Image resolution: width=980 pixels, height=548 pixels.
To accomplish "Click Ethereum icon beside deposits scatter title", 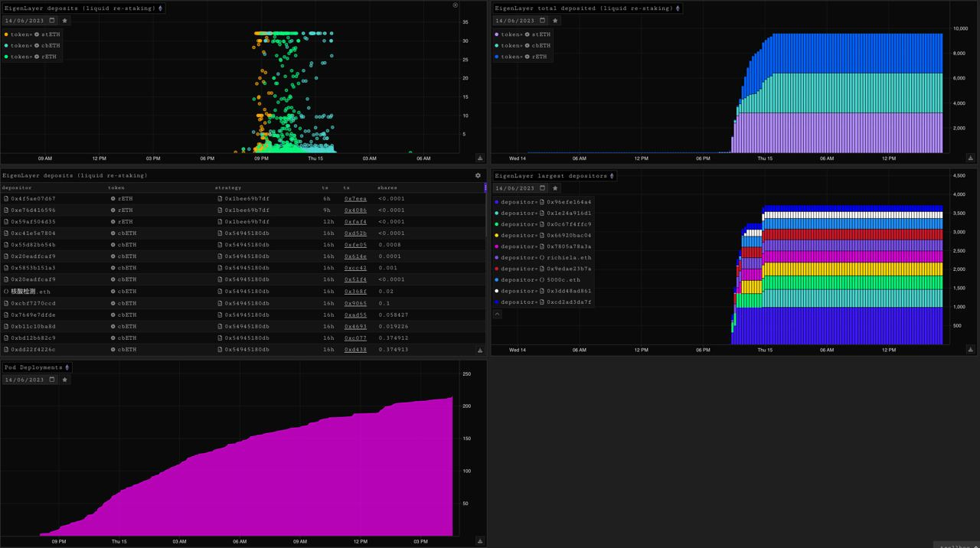I will (x=160, y=8).
